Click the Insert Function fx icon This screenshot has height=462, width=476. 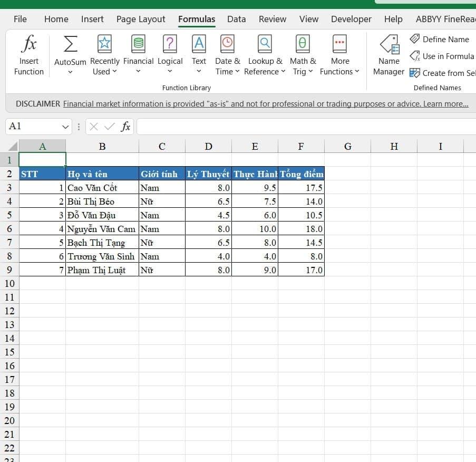click(x=28, y=44)
